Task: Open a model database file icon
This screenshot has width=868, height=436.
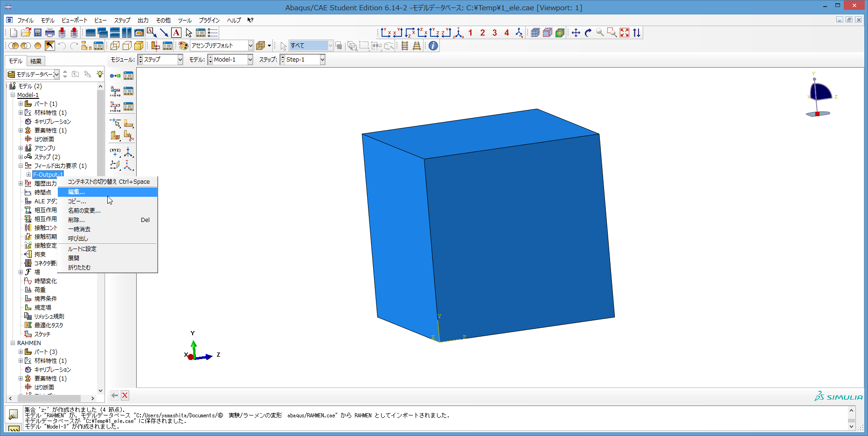Action: 26,33
